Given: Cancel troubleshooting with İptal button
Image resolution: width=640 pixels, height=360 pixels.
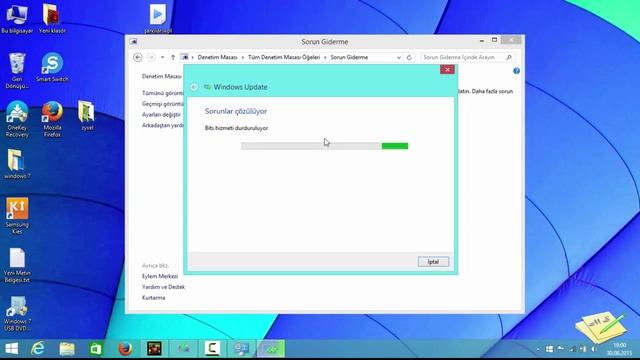Looking at the screenshot, I should 433,262.
